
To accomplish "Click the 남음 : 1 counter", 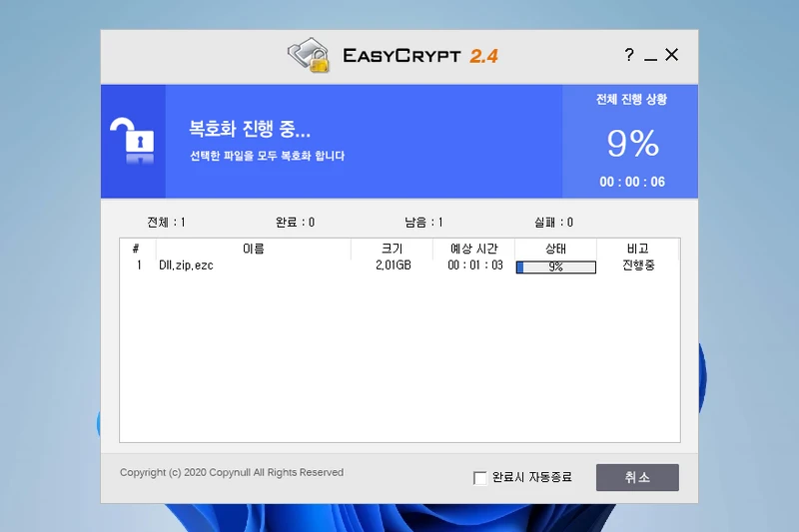I will (423, 223).
